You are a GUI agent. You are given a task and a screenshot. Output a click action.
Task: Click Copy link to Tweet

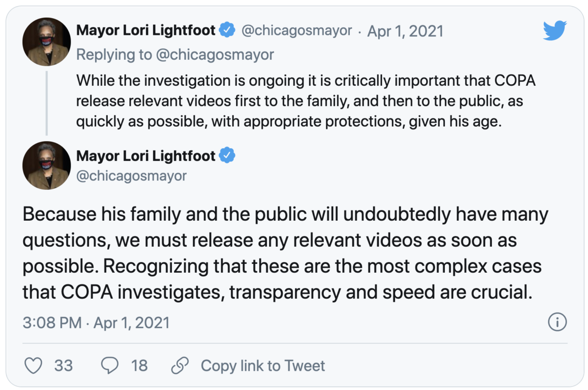(263, 365)
